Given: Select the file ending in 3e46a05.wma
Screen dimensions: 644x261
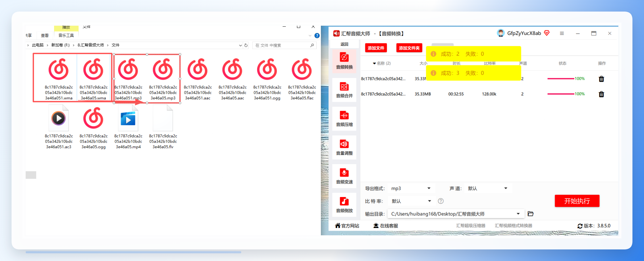Looking at the screenshot, I should pos(94,78).
